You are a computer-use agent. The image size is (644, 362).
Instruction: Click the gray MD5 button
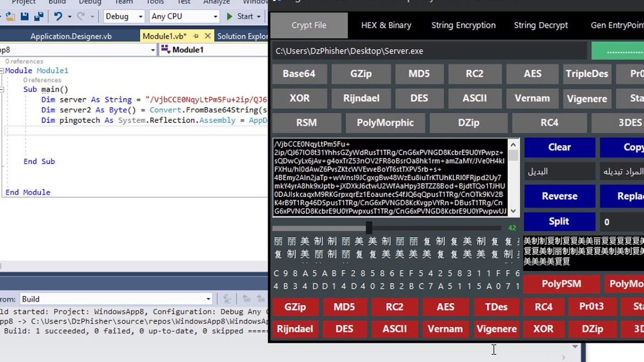[419, 73]
